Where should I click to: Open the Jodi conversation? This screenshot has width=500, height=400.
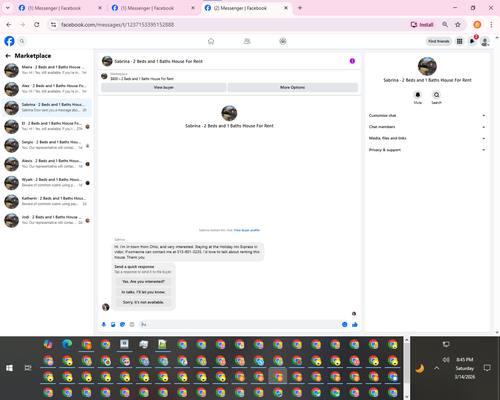[x=47, y=220]
